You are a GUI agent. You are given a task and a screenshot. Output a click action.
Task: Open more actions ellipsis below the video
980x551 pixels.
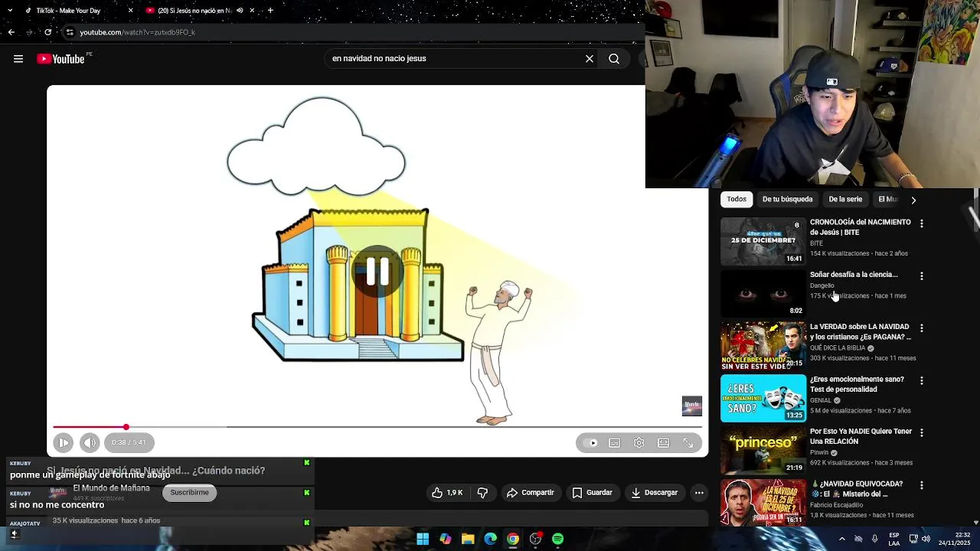699,493
